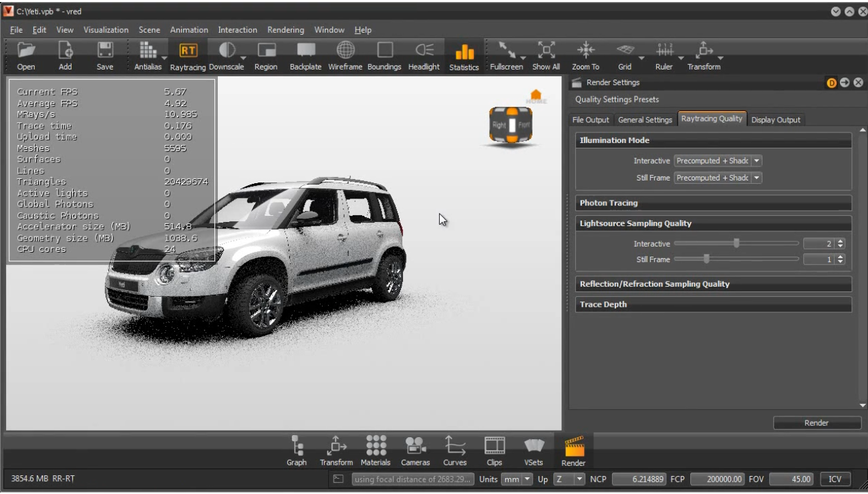Open the Materials editor
868x494 pixels.
coord(376,451)
